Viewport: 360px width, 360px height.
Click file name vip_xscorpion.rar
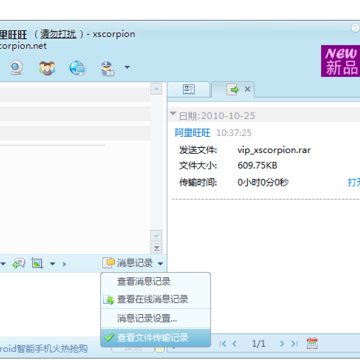(x=274, y=150)
